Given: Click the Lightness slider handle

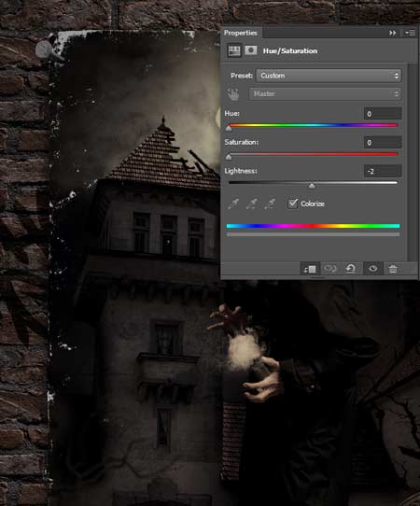Looking at the screenshot, I should point(312,186).
